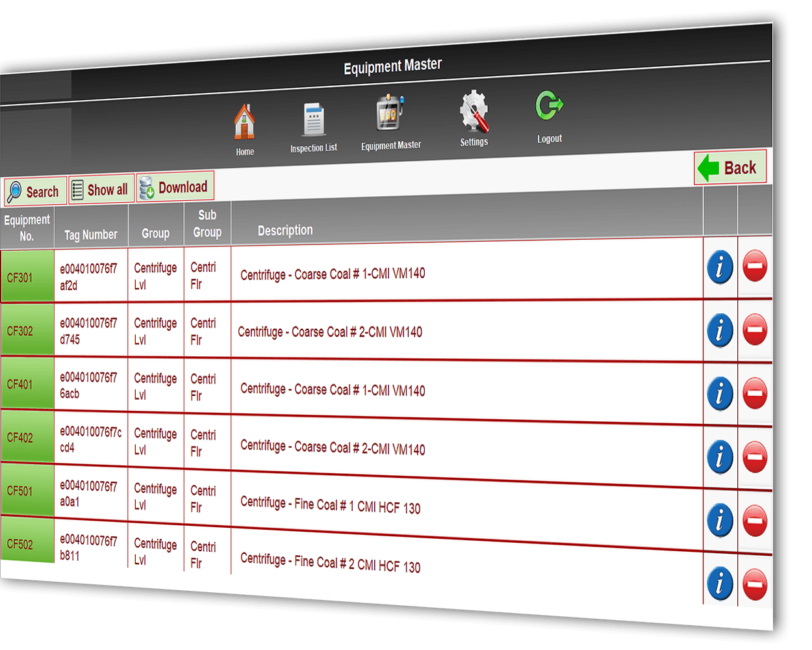This screenshot has height=650, width=812.
Task: Click tag number e004010076f7 b811
Action: (x=89, y=547)
